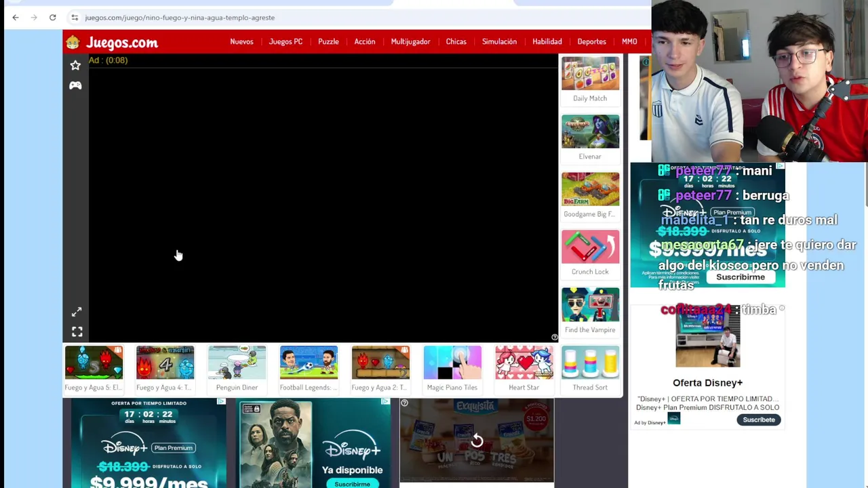Image resolution: width=868 pixels, height=488 pixels.
Task: Reload the page with the refresh icon
Action: click(x=52, y=18)
